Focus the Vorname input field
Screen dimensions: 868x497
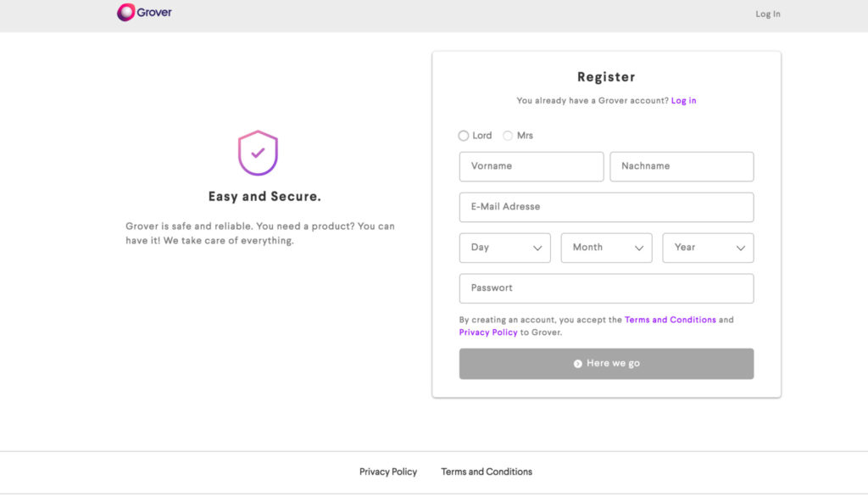(x=531, y=166)
